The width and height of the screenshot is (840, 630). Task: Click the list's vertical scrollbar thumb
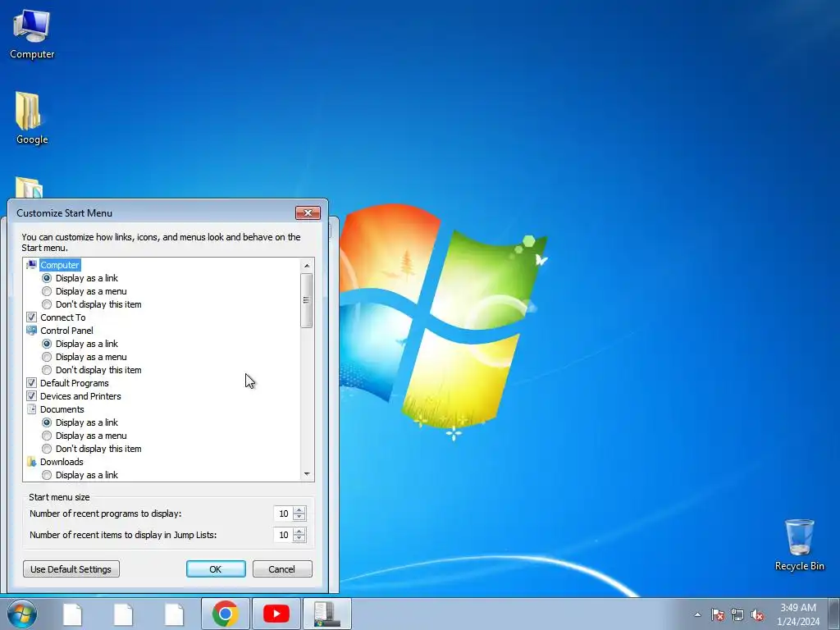pyautogui.click(x=307, y=300)
